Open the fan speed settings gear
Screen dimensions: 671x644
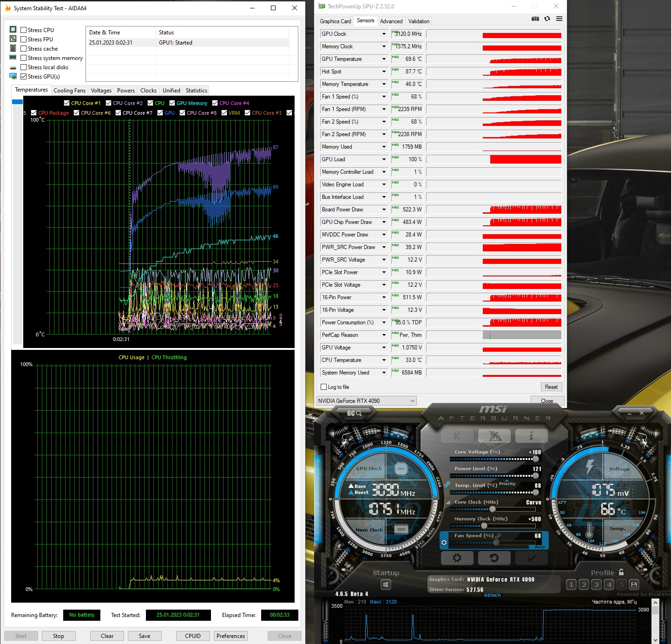[x=444, y=542]
